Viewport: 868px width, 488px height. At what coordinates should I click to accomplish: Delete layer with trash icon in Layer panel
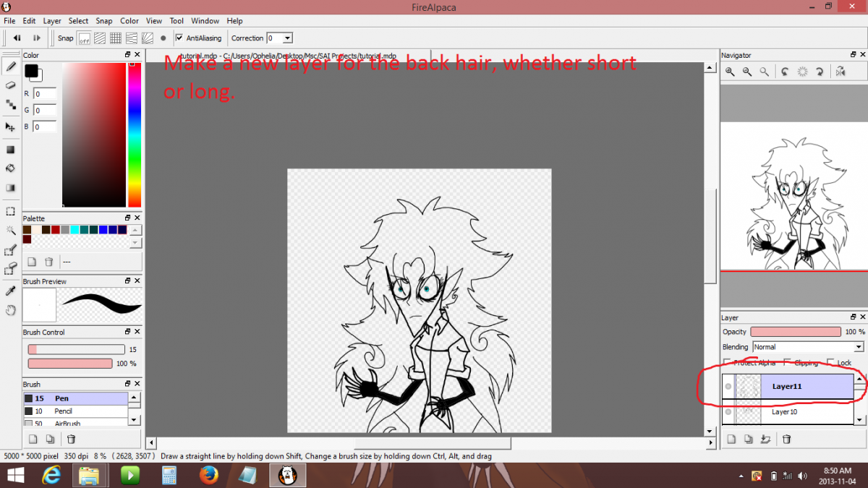click(787, 439)
